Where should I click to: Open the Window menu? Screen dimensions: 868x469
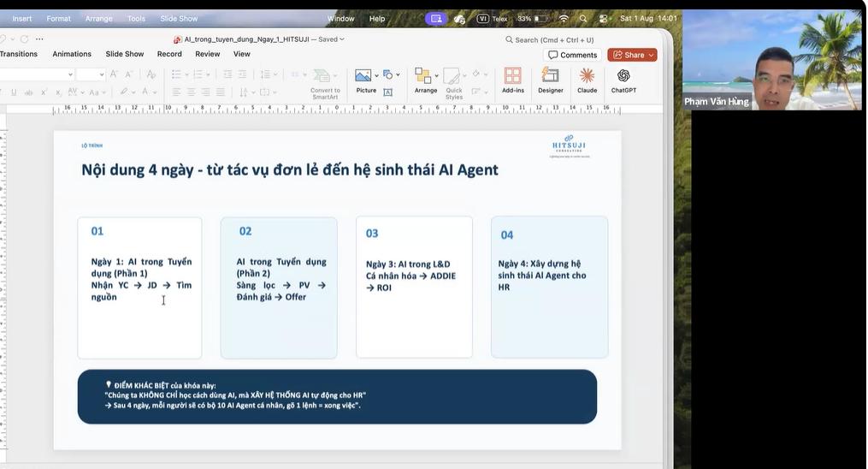340,18
